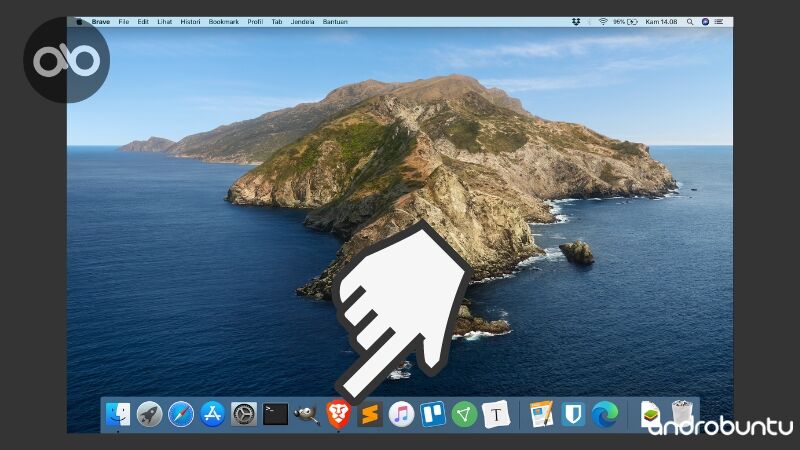The height and width of the screenshot is (450, 800).
Task: Open the File menu
Action: [123, 22]
